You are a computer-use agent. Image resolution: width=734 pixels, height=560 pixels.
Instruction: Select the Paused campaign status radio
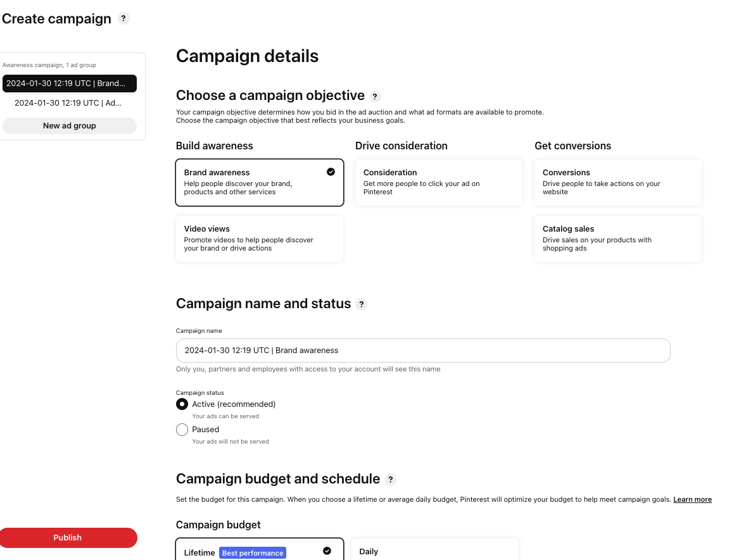tap(182, 430)
